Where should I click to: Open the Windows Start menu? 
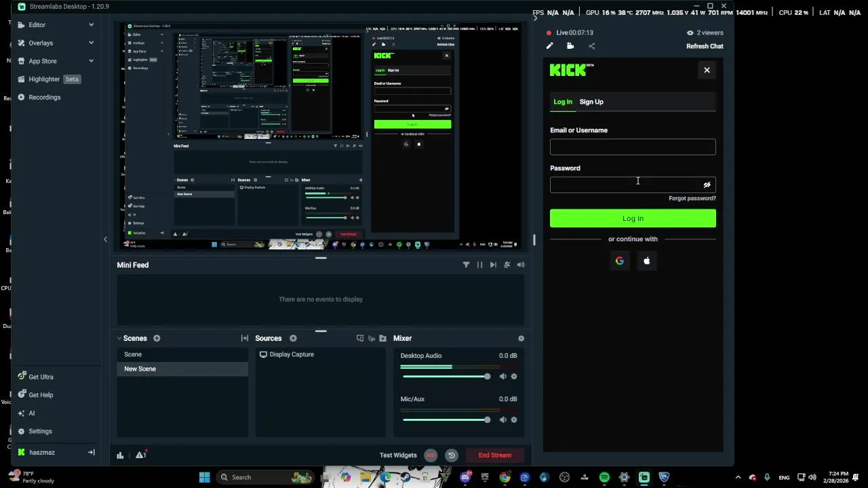point(204,477)
